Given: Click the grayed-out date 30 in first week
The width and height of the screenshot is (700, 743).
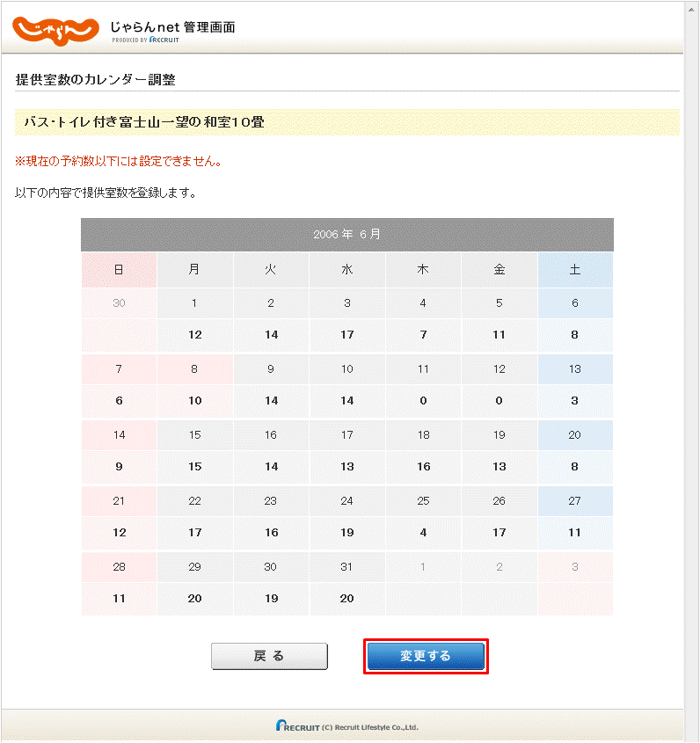Looking at the screenshot, I should pos(119,303).
